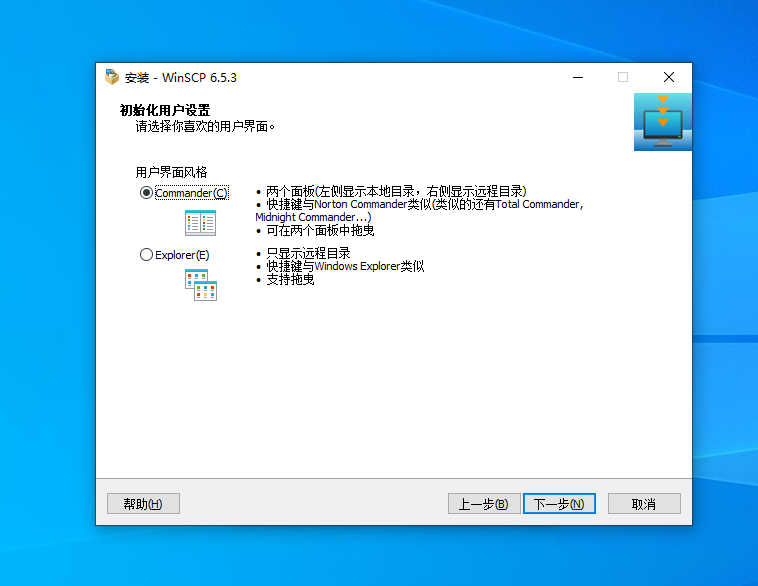The height and width of the screenshot is (586, 758).
Task: Click the 支持拖曳 line
Action: click(x=285, y=279)
